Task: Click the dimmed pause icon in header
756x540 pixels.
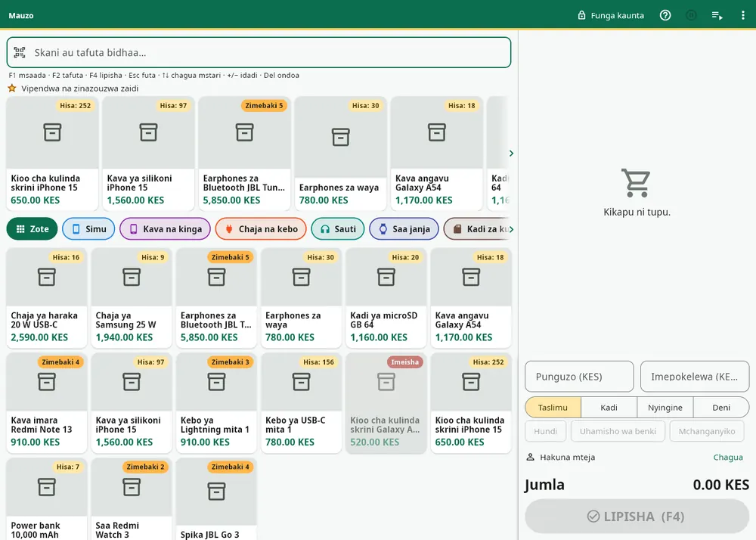Action: 692,15
